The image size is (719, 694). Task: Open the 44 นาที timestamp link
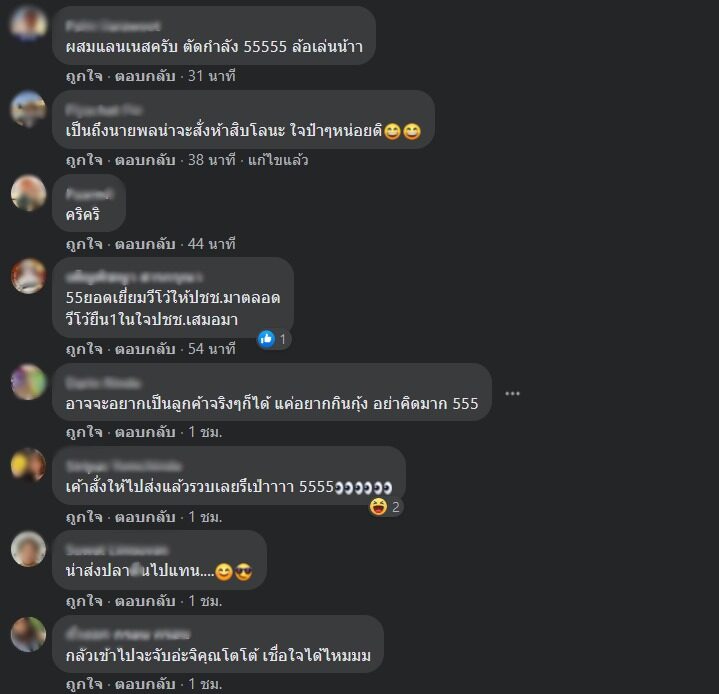211,244
